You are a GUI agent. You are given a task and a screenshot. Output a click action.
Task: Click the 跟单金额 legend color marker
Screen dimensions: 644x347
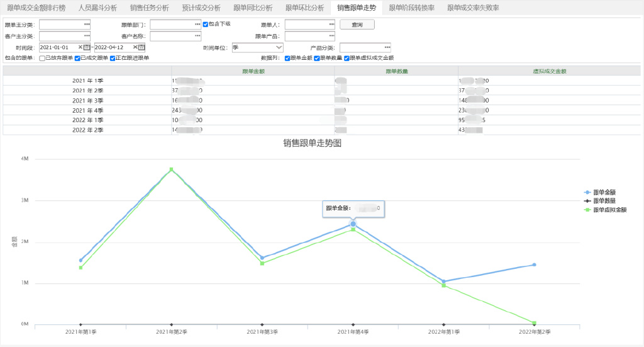(x=587, y=192)
